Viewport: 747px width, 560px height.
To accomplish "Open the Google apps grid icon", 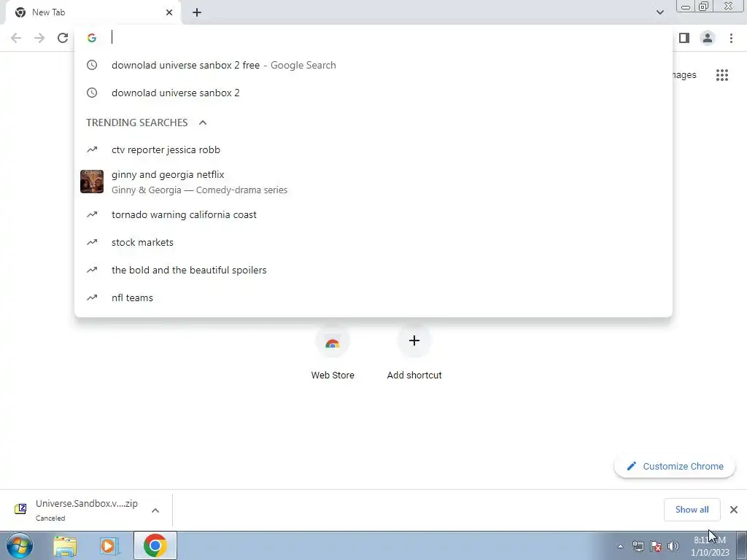I will (721, 75).
